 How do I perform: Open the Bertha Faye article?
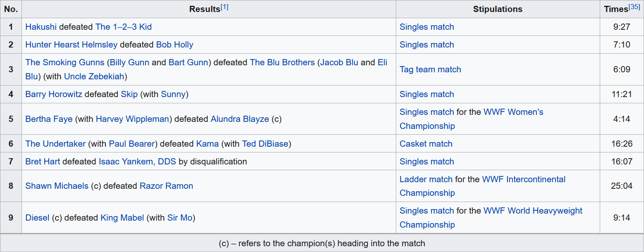[x=49, y=119]
